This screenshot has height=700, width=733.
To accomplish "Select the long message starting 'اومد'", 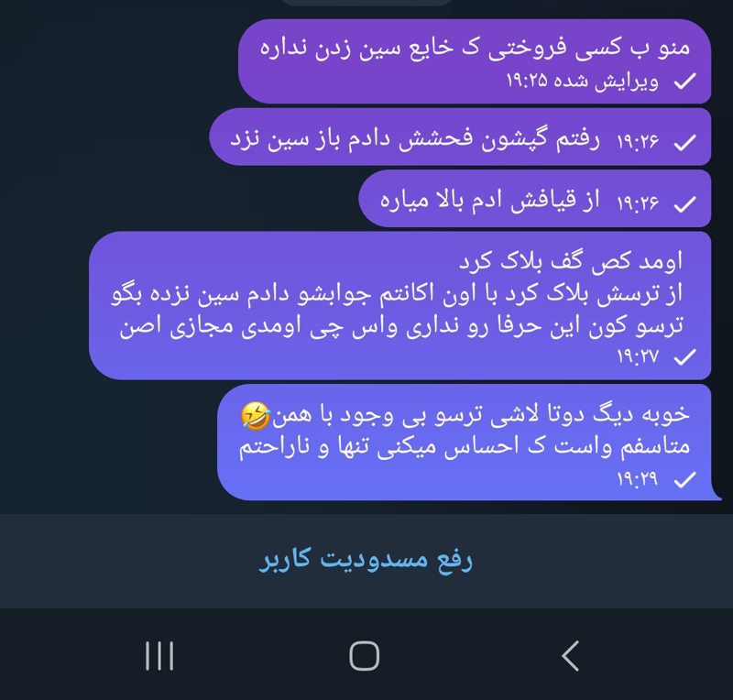I will tap(400, 305).
